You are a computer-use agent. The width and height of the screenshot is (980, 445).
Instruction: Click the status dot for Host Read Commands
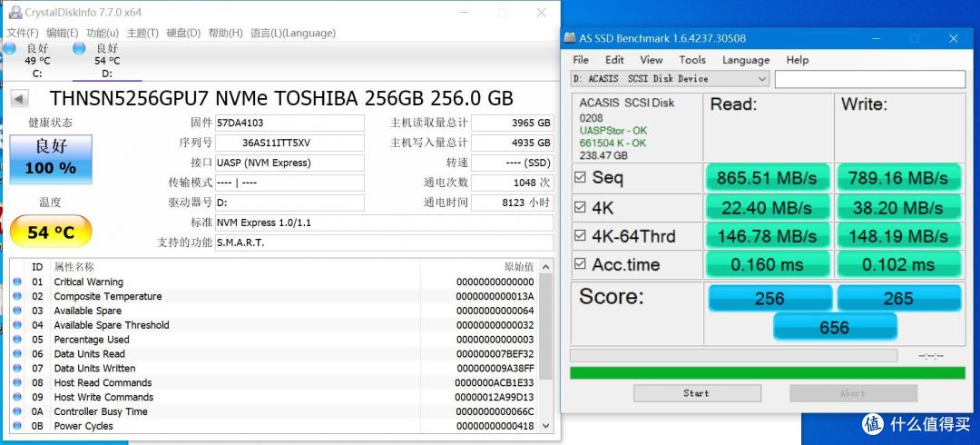17,382
